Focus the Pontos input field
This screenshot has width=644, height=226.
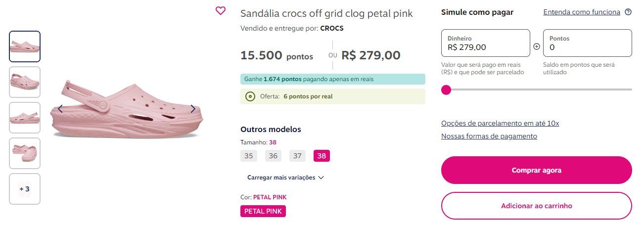click(588, 43)
